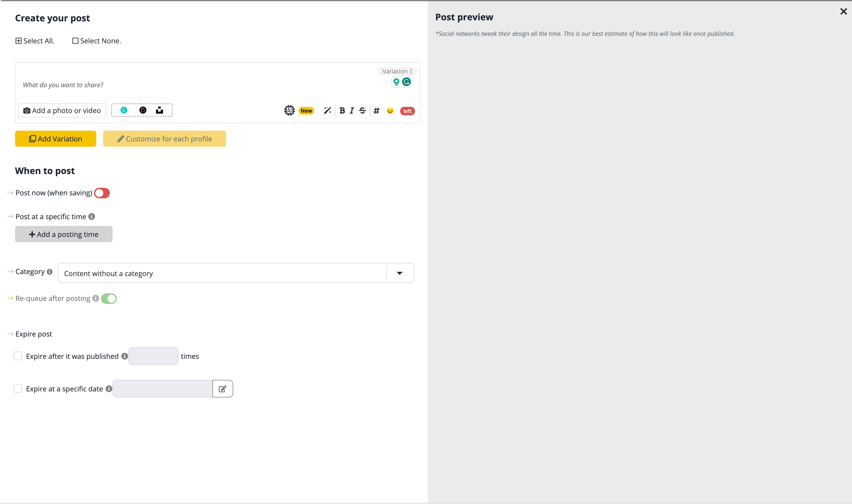Click Select None profiles

[97, 41]
